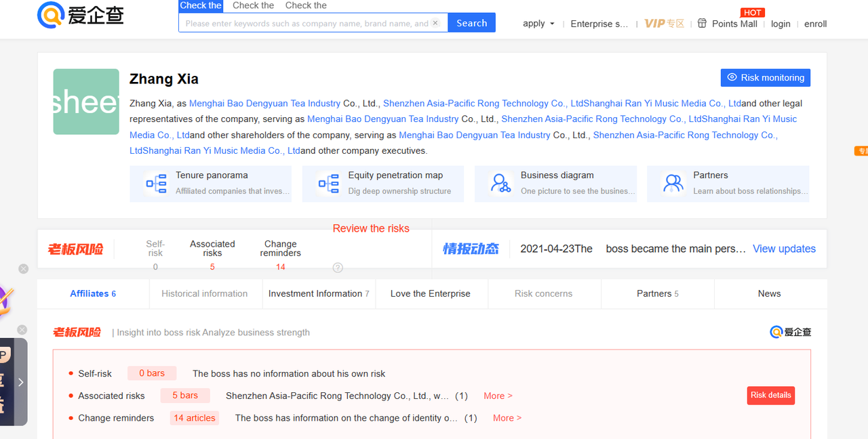Image resolution: width=868 pixels, height=439 pixels.
Task: Click 'Insight into boss risk' subtitle
Action: [x=213, y=333]
